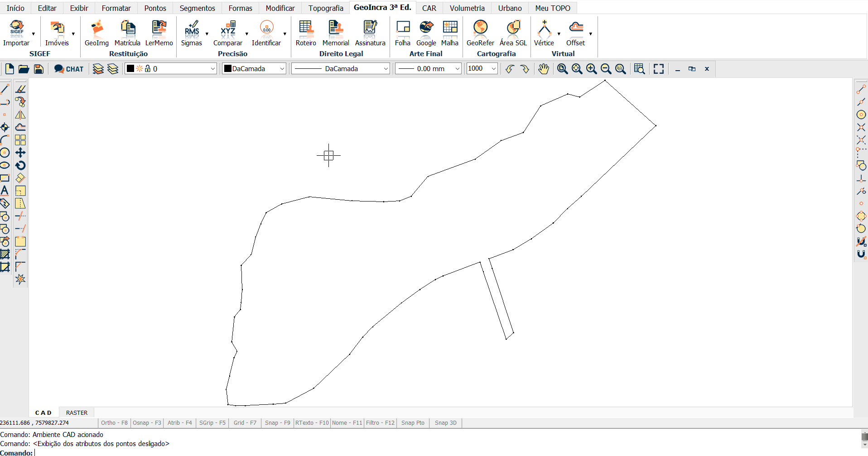The height and width of the screenshot is (456, 868).
Task: Select the GeoRefer cartography tool
Action: click(x=480, y=33)
